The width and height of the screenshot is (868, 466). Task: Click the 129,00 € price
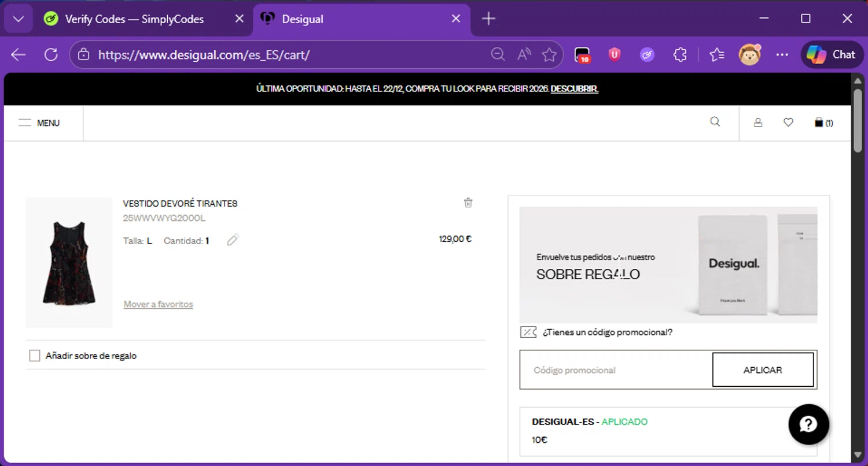click(455, 239)
